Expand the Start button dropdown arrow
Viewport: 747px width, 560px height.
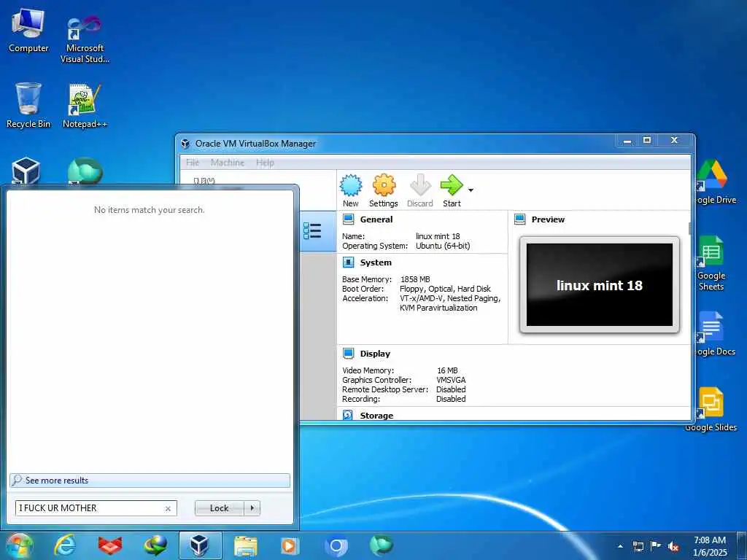(x=471, y=190)
